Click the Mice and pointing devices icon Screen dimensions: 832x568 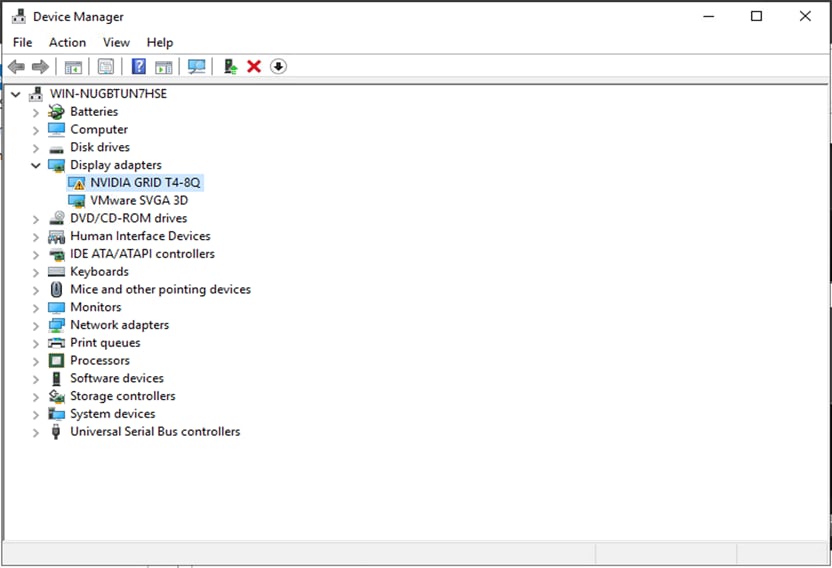click(x=56, y=289)
